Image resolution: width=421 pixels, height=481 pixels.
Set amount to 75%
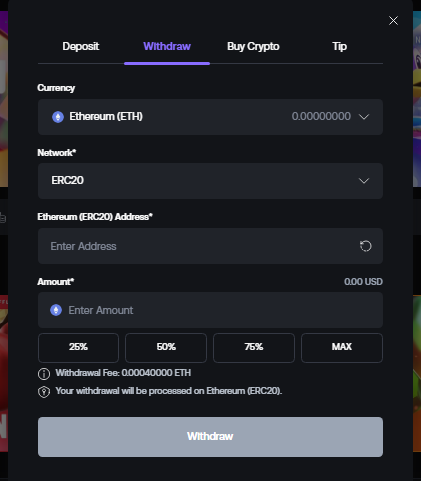(x=254, y=347)
